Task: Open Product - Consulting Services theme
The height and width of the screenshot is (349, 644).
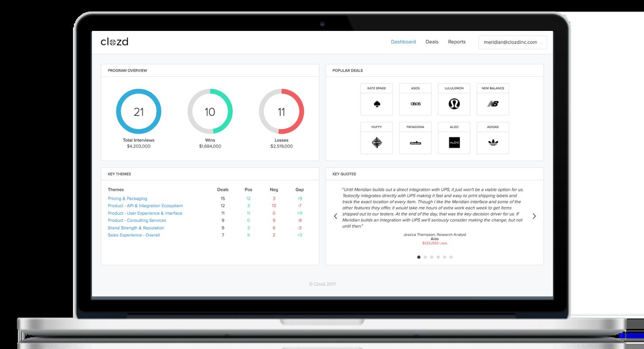Action: pyautogui.click(x=137, y=220)
